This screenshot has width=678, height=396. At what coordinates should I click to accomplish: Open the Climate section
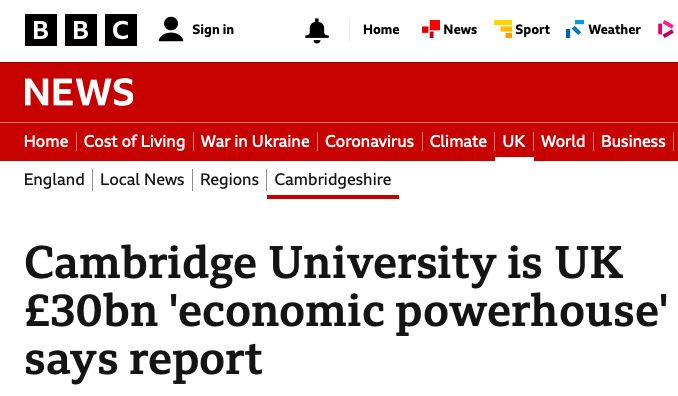[458, 141]
